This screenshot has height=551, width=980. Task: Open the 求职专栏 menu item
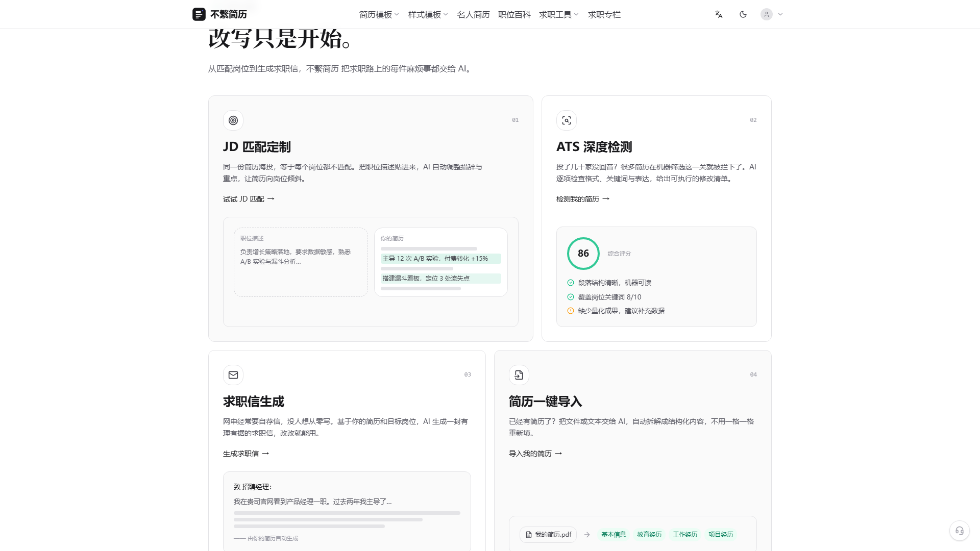coord(604,14)
